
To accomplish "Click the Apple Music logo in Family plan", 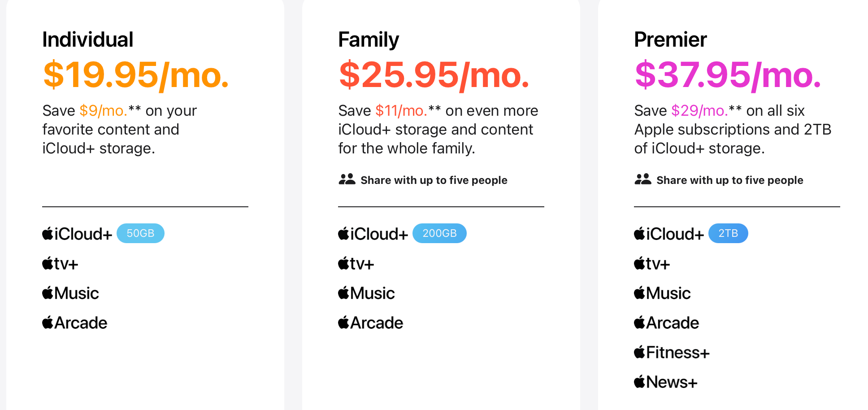I will 366,293.
